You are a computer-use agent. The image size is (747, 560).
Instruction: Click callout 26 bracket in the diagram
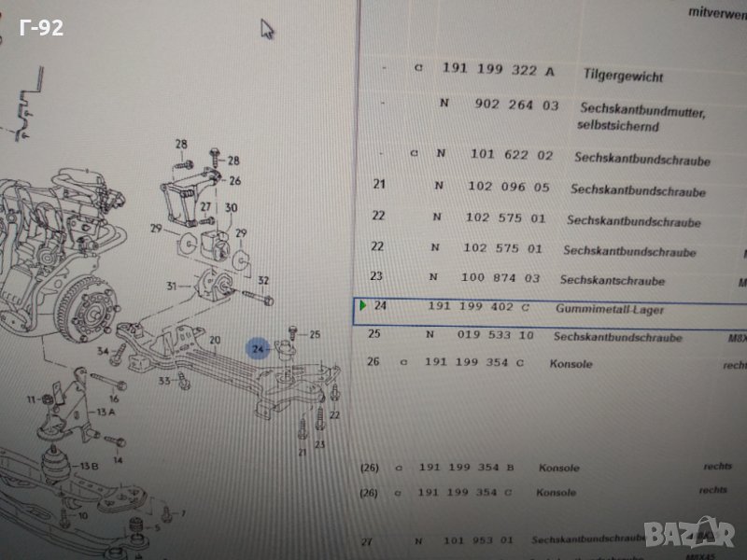[234, 181]
